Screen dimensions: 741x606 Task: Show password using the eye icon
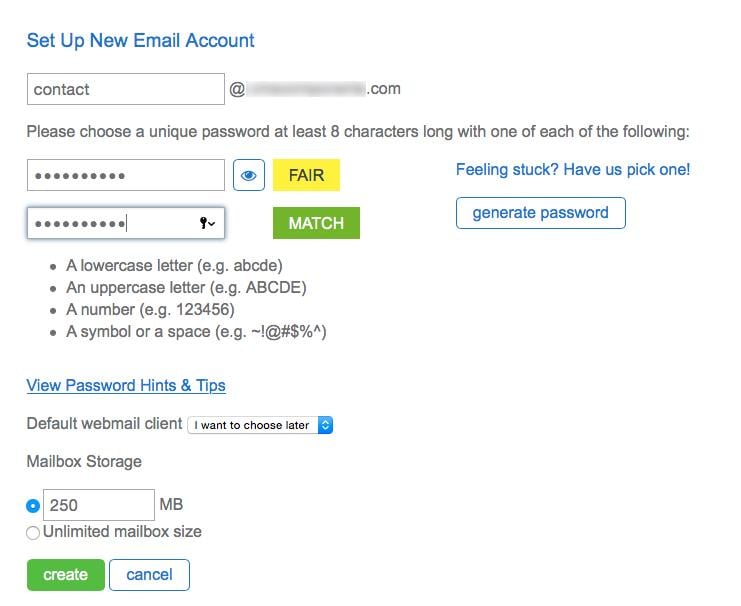[248, 176]
